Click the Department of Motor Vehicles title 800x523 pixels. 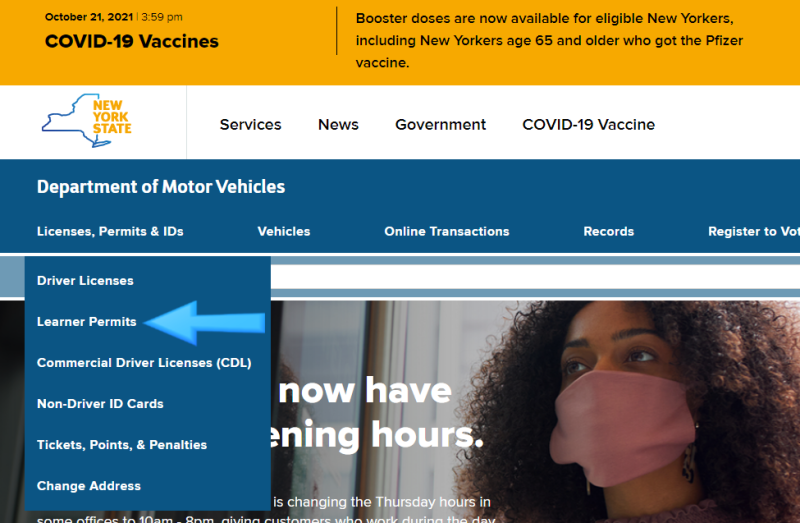[161, 187]
